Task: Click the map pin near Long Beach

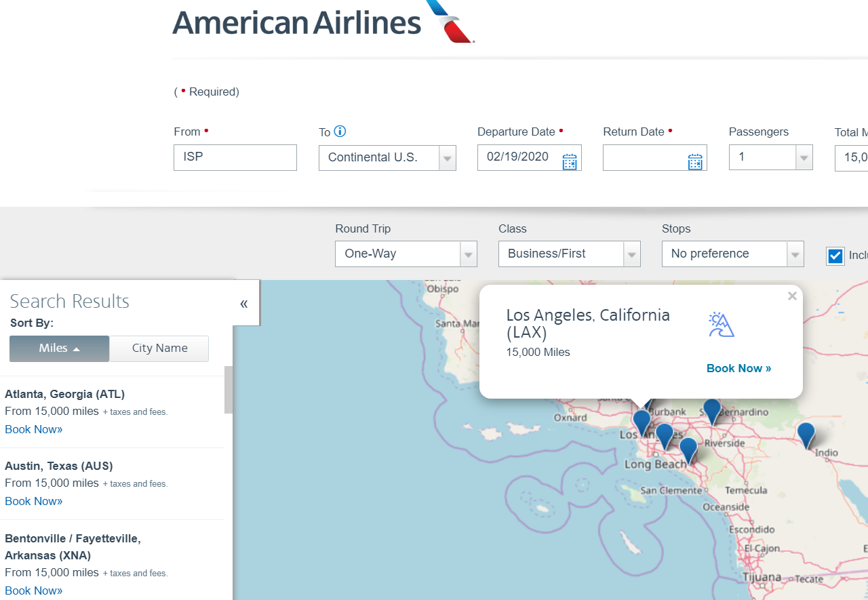Action: 688,451
